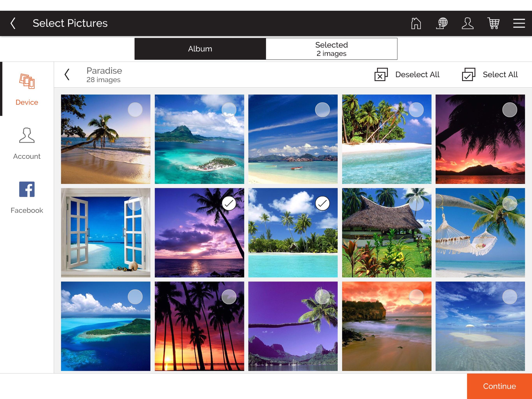
Task: Go back from Paradise album
Action: click(x=67, y=75)
